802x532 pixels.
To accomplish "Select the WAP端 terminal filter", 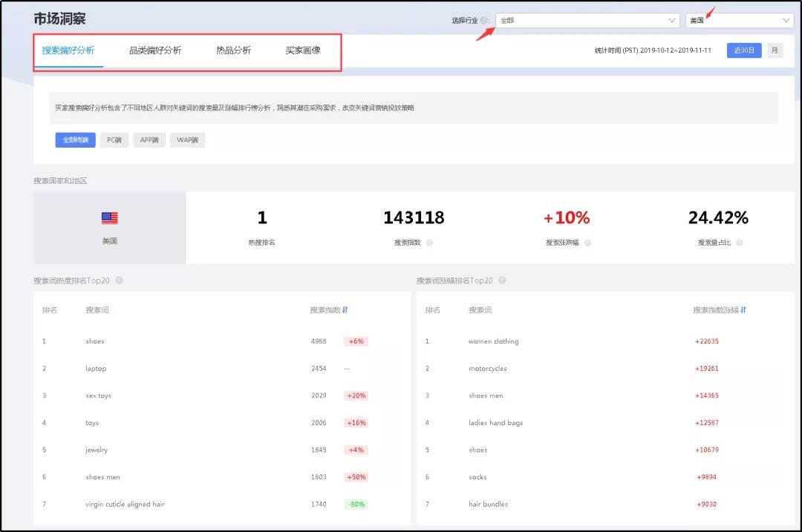I will click(x=187, y=139).
